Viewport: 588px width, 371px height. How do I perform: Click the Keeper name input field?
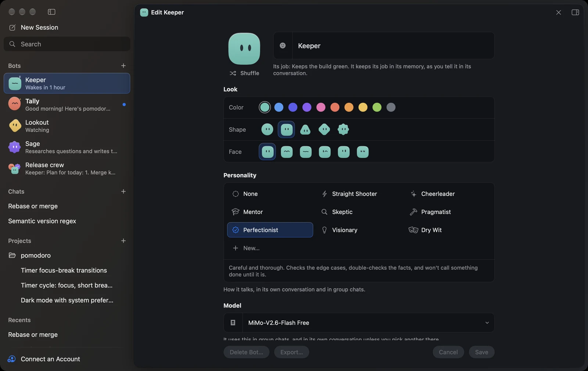pyautogui.click(x=393, y=46)
